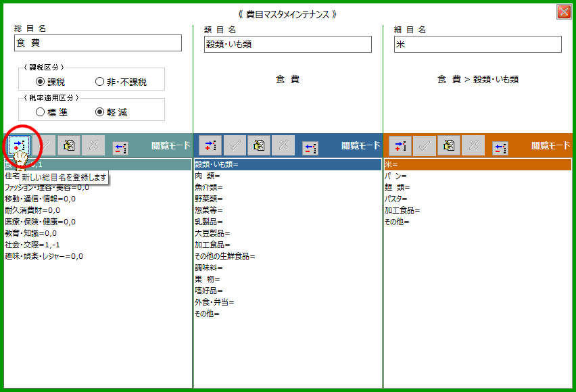Select パン= in the 細目 list
Image resolution: width=576 pixels, height=392 pixels.
478,176
